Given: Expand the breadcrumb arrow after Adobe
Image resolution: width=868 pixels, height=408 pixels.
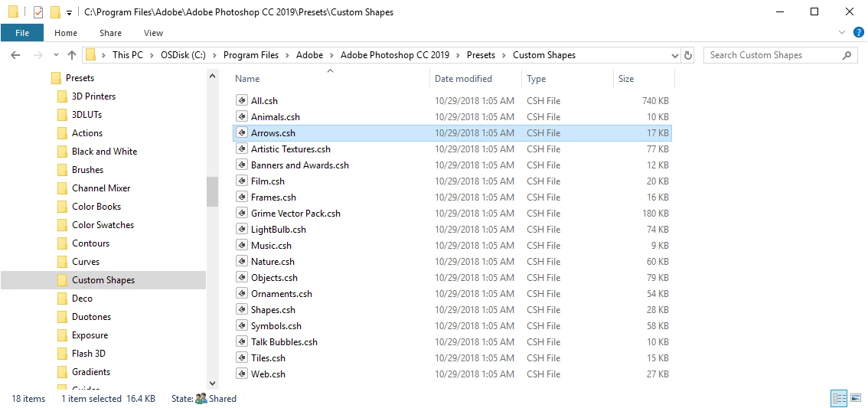Looking at the screenshot, I should [x=331, y=55].
